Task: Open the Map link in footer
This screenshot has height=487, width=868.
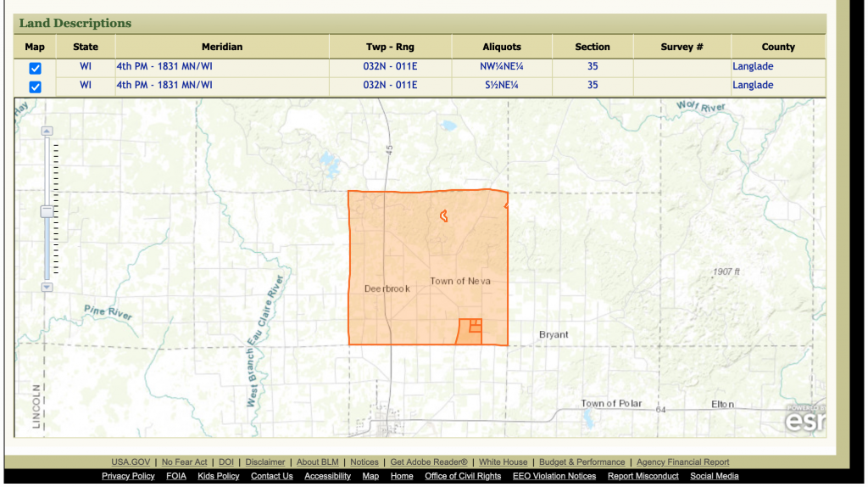Action: click(x=370, y=476)
